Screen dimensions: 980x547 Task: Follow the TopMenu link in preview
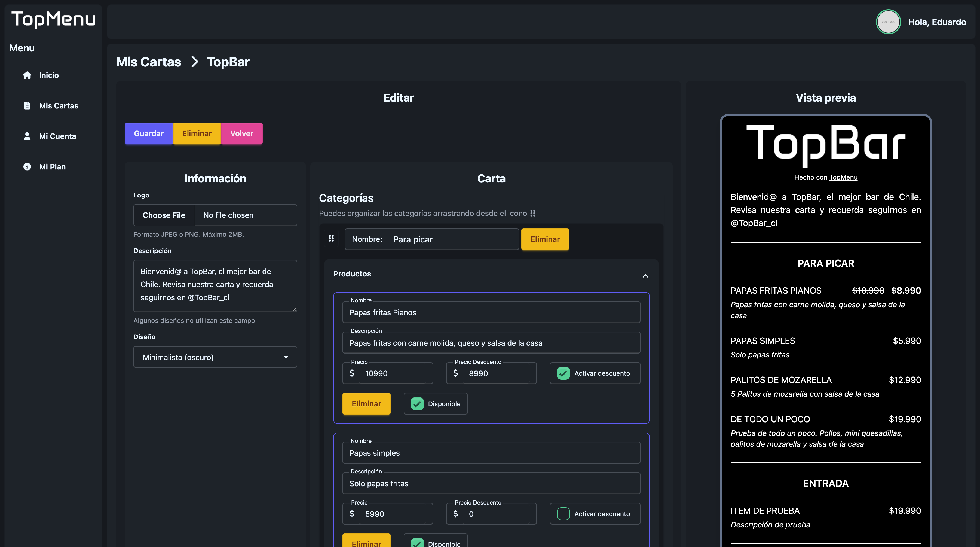coord(843,177)
